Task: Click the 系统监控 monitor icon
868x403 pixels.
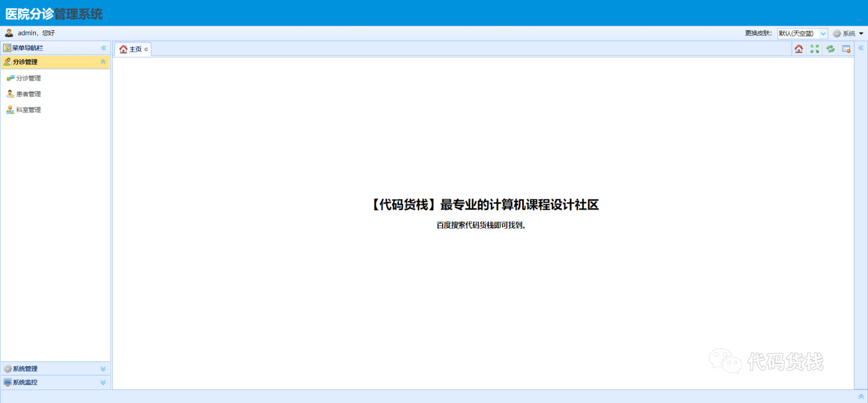Action: coord(7,383)
